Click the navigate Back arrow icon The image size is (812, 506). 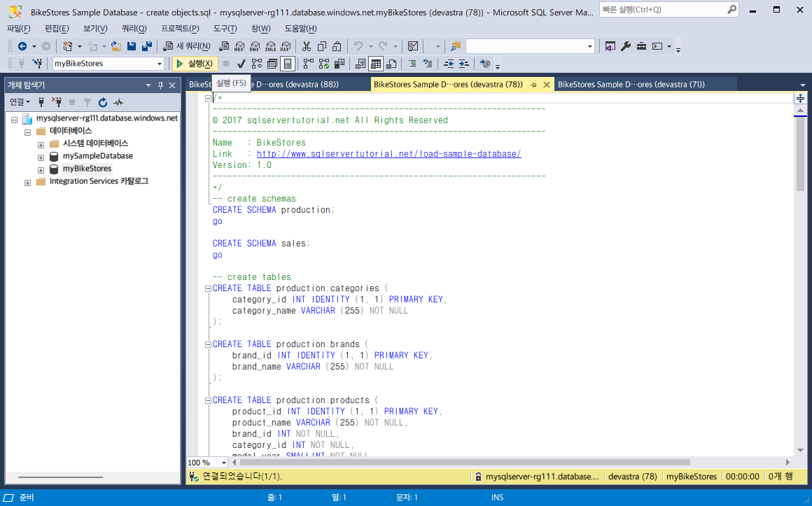click(x=22, y=47)
